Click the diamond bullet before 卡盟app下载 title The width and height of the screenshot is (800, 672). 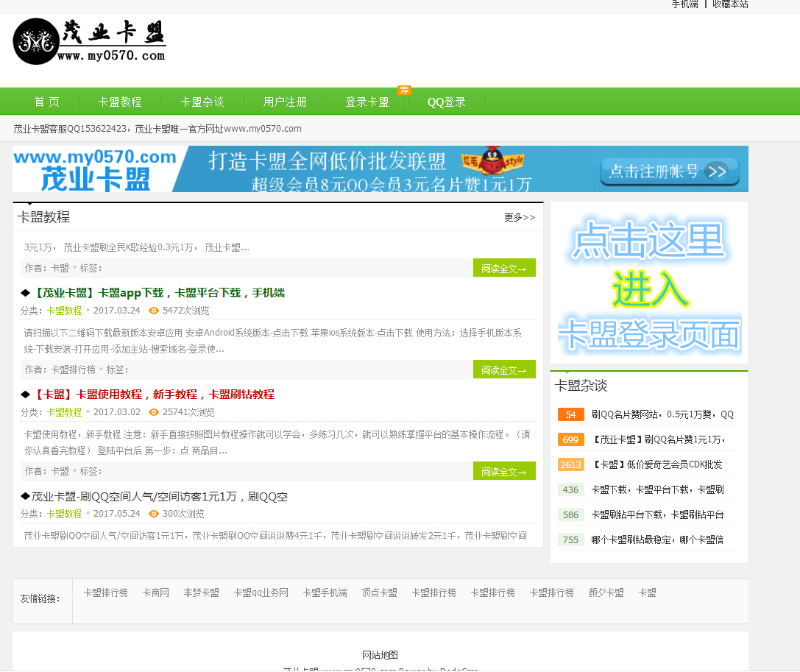pyautogui.click(x=25, y=292)
